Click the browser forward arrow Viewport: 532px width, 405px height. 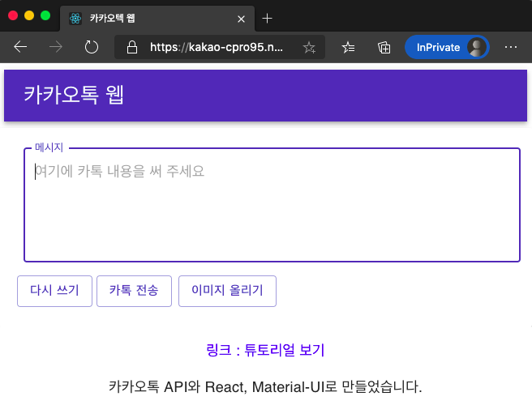click(56, 47)
